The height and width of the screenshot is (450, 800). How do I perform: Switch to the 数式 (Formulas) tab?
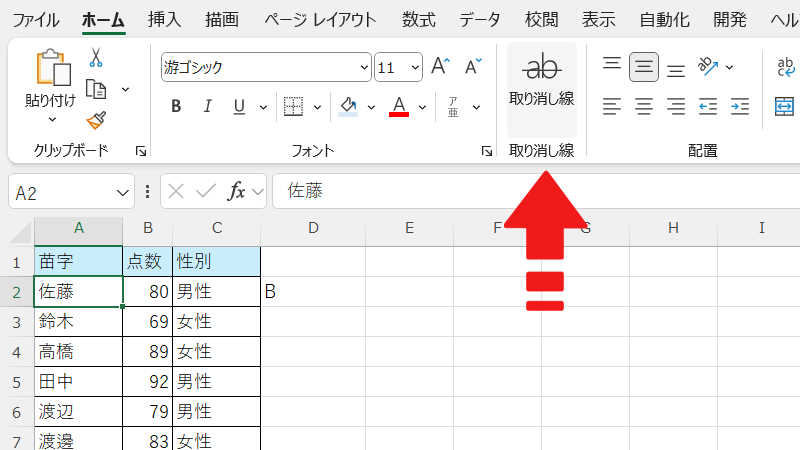(x=418, y=19)
